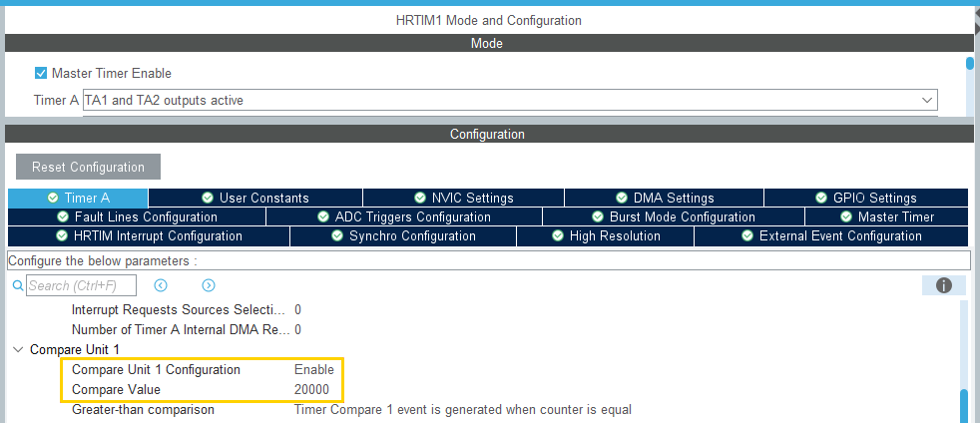This screenshot has width=980, height=423.
Task: Open the ADC Triggers Configuration tab
Action: (404, 216)
